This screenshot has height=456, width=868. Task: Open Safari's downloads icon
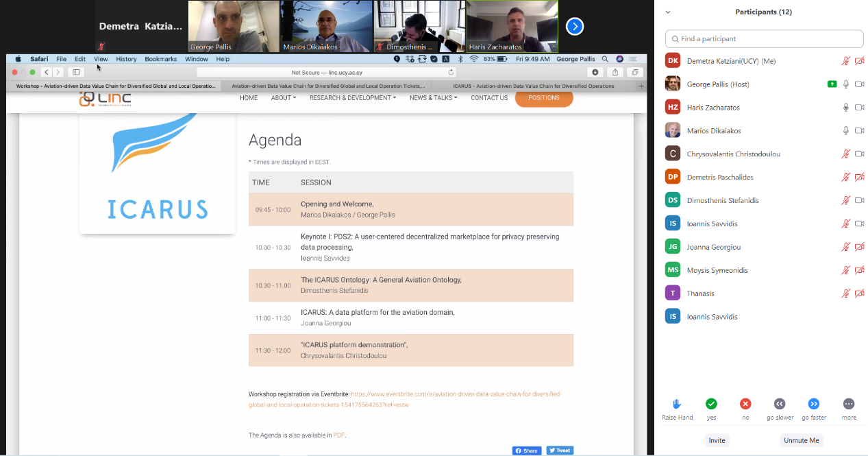pos(595,72)
